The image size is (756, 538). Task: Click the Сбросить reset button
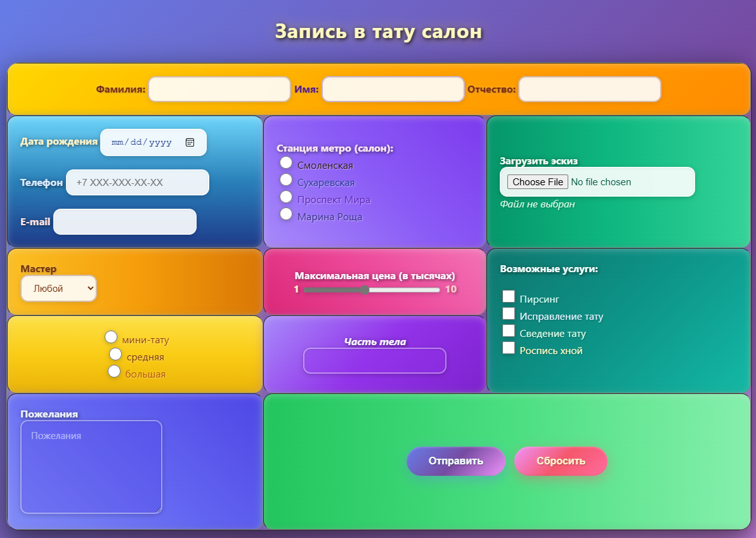pos(561,461)
